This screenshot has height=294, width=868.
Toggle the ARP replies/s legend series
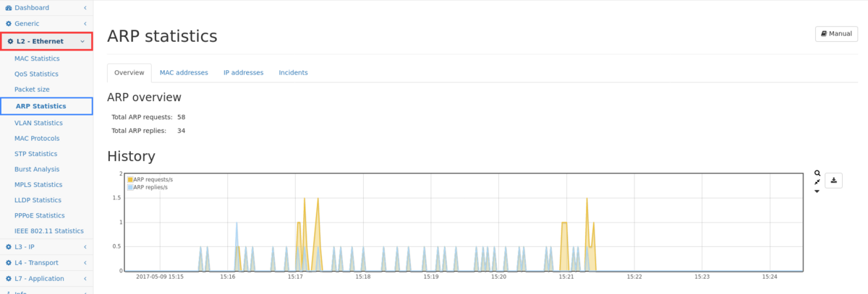click(x=148, y=187)
